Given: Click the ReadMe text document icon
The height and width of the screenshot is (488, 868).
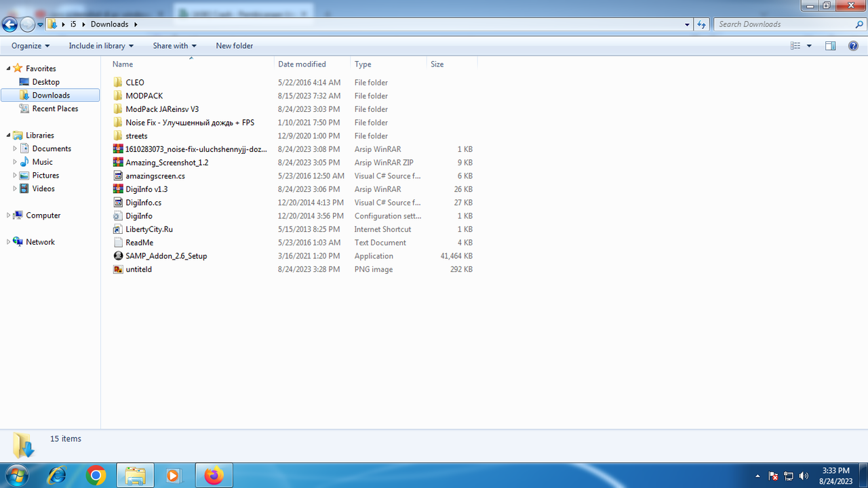Looking at the screenshot, I should (119, 243).
